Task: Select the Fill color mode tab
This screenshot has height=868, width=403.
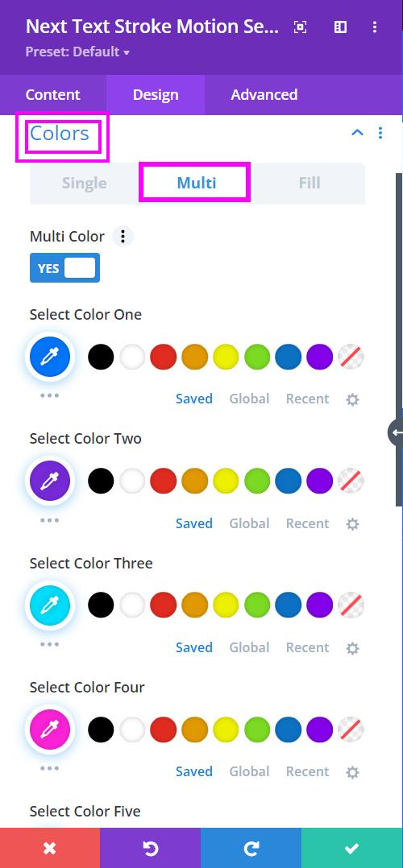Action: point(310,183)
